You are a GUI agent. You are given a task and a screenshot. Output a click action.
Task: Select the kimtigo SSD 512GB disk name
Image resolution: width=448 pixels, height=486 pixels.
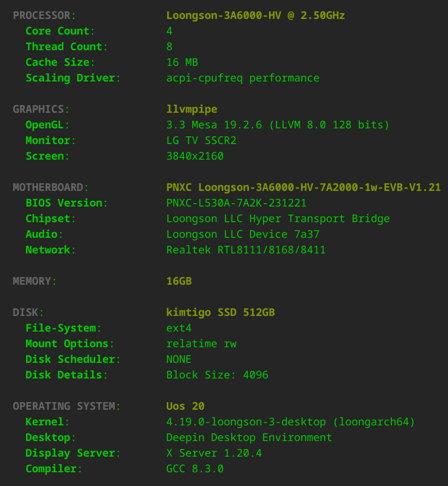tap(220, 313)
